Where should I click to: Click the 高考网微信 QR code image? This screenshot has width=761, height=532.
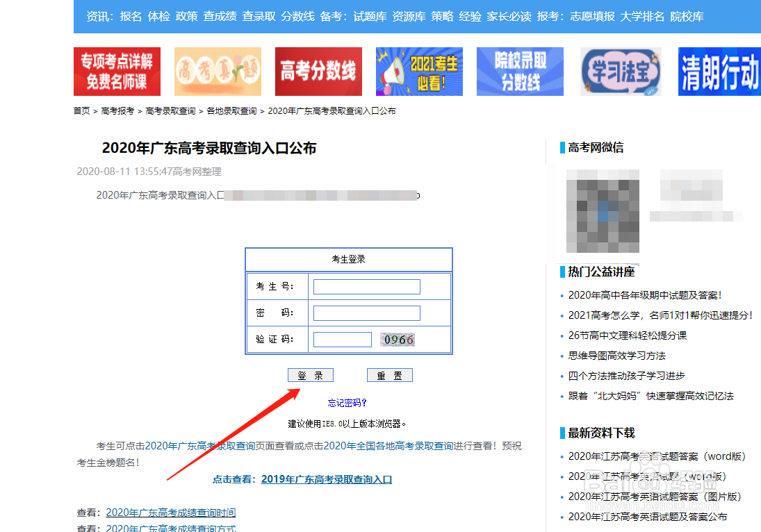[x=602, y=212]
